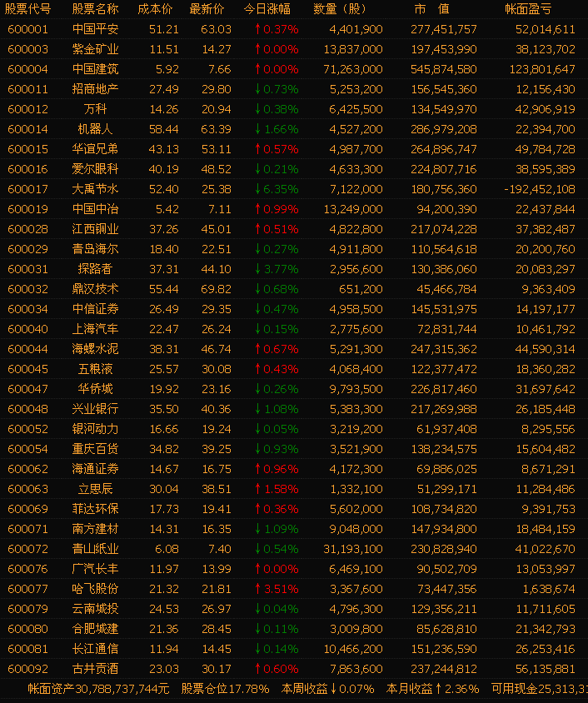Sort by the 今日涨幅 column header
This screenshot has height=703, width=588.
coord(267,9)
